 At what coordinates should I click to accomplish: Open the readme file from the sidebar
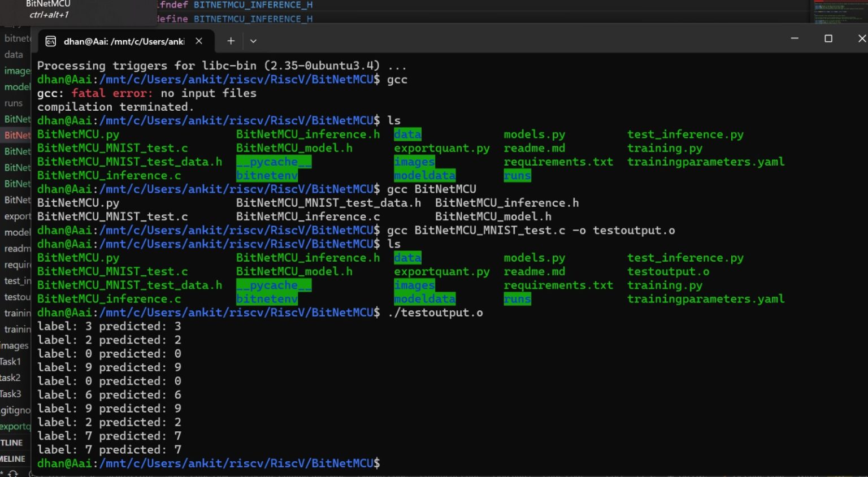tap(16, 248)
